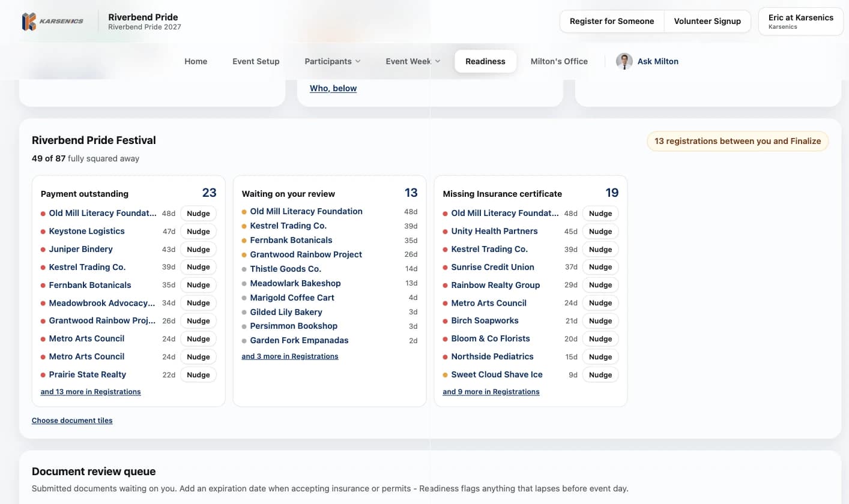Open the Event Setup tab
The height and width of the screenshot is (504, 849).
tap(256, 61)
